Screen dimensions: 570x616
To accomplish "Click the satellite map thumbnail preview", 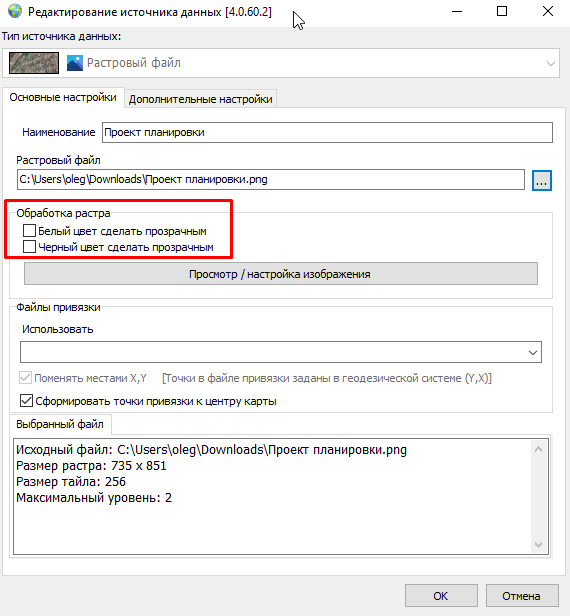I will coord(34,63).
